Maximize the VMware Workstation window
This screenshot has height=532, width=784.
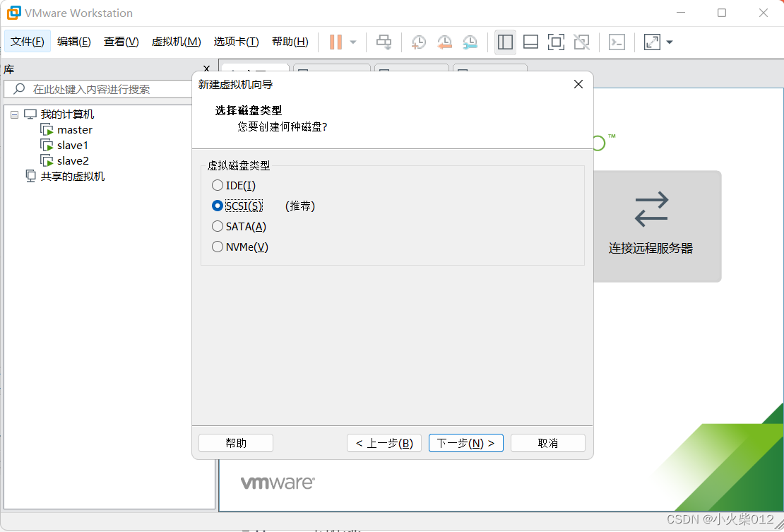tap(722, 13)
